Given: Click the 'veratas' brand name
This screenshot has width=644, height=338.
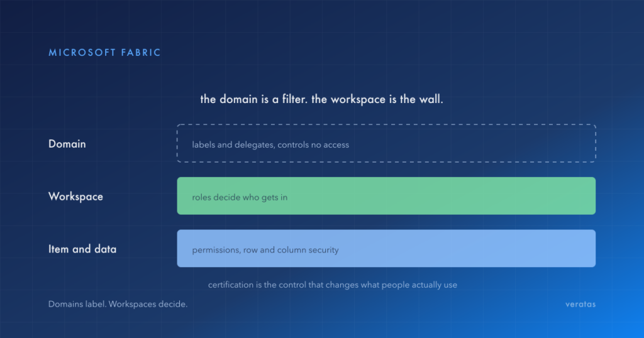Looking at the screenshot, I should point(580,304).
